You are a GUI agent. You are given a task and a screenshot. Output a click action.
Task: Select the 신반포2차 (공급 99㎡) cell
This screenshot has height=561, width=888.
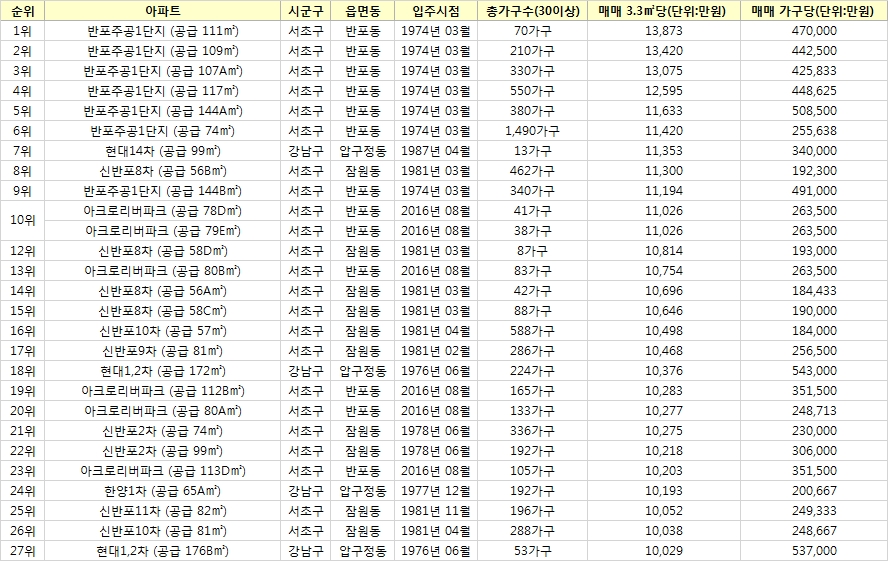[163, 451]
